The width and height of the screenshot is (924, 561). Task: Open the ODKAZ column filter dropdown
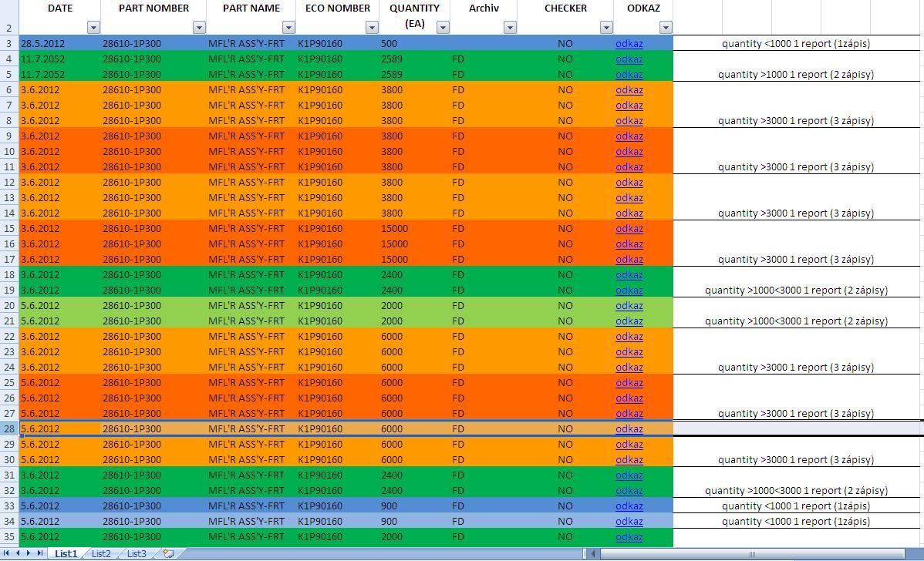tap(666, 27)
